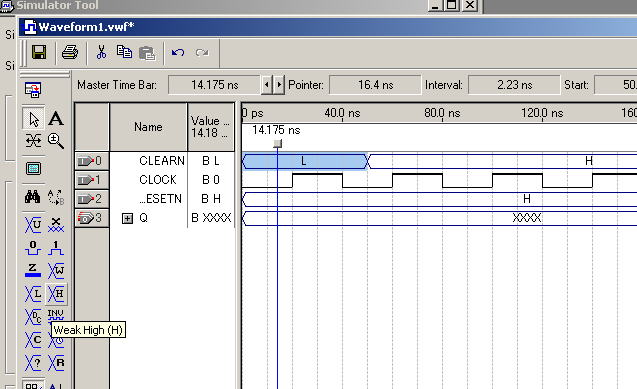637x389 pixels.
Task: Expand the Q bus signal
Action: [127, 218]
